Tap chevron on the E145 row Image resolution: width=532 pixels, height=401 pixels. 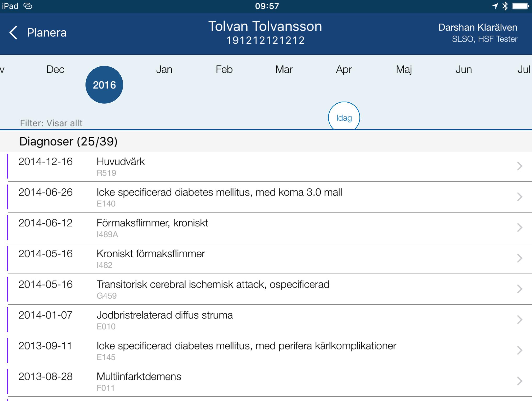tap(520, 350)
